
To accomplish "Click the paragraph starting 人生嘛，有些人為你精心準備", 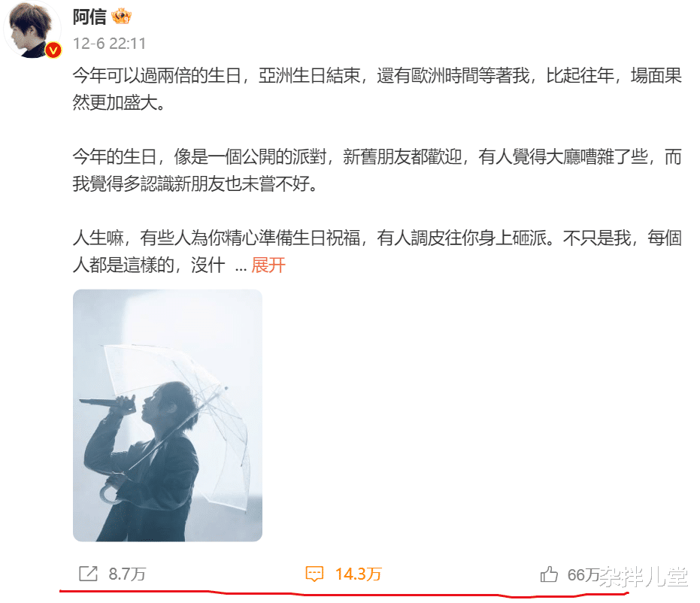I will click(x=377, y=251).
